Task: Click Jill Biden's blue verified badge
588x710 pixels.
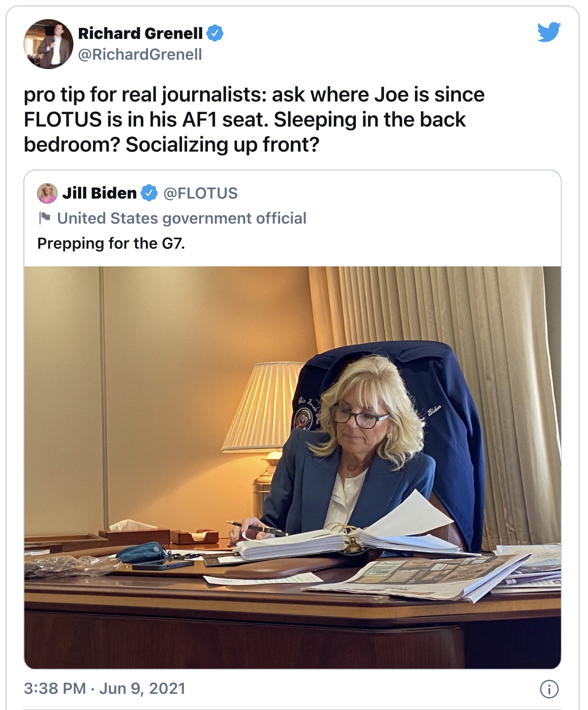Action: [x=149, y=193]
